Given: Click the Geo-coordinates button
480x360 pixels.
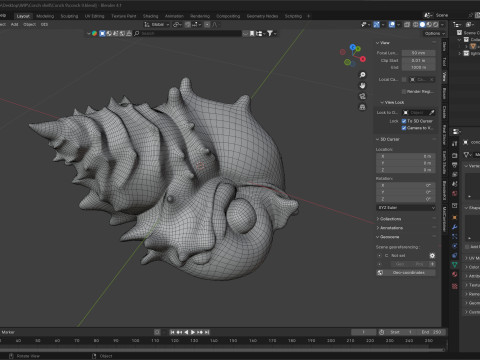Looking at the screenshot, I should pos(406,273).
